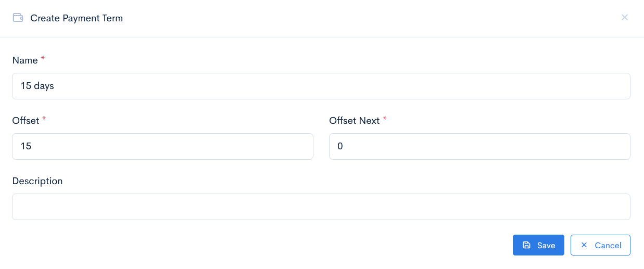This screenshot has width=644, height=269.
Task: Click the Create Payment Term title
Action: pos(77,18)
